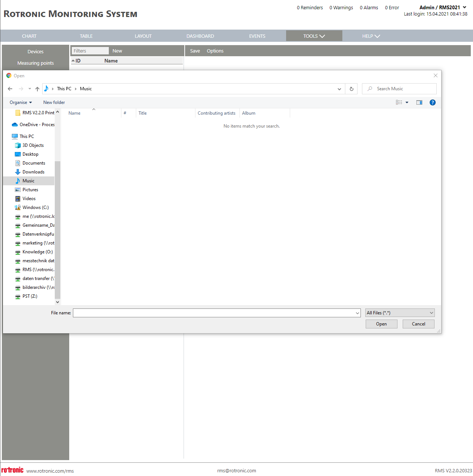
Task: Click 0 Reminders in the header
Action: point(310,8)
